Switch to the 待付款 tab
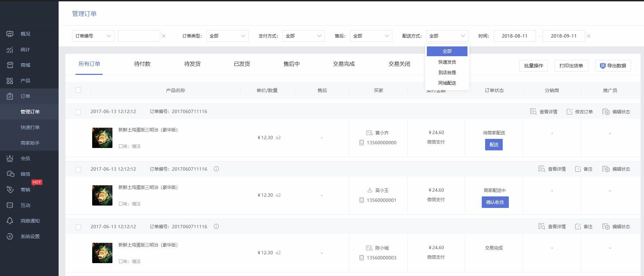Screen dimensions: 644x276 [142, 64]
